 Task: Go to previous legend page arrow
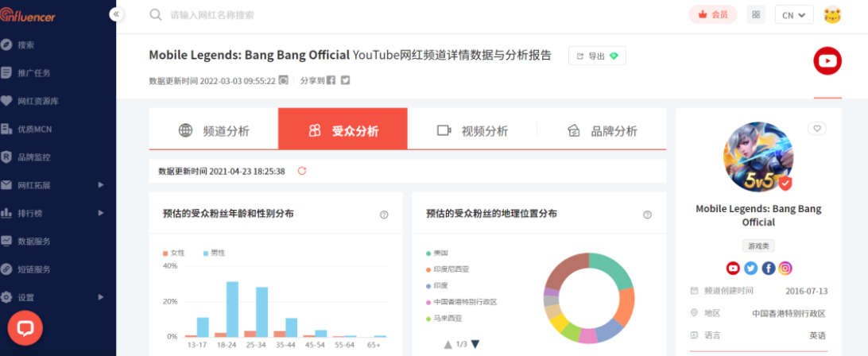pos(448,344)
